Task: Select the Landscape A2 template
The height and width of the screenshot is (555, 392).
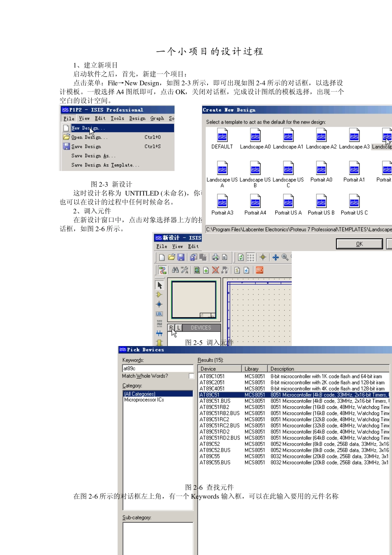Action: (x=321, y=139)
